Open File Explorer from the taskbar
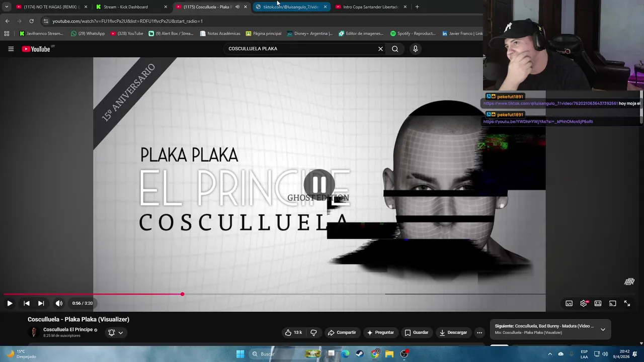The image size is (644, 362). pos(389,354)
